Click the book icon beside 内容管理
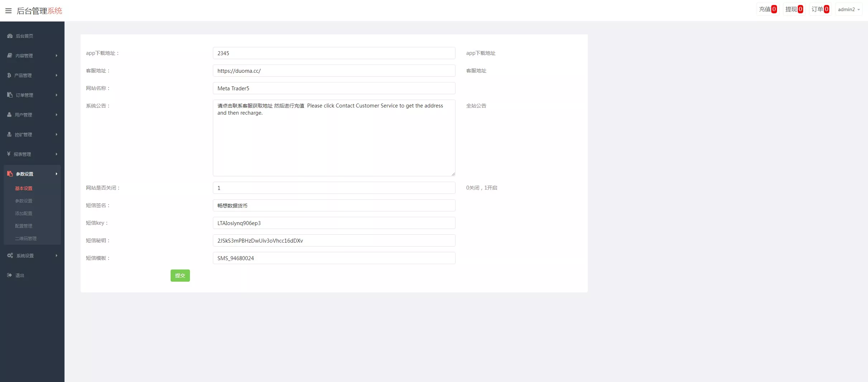Image resolution: width=868 pixels, height=382 pixels. (x=10, y=56)
